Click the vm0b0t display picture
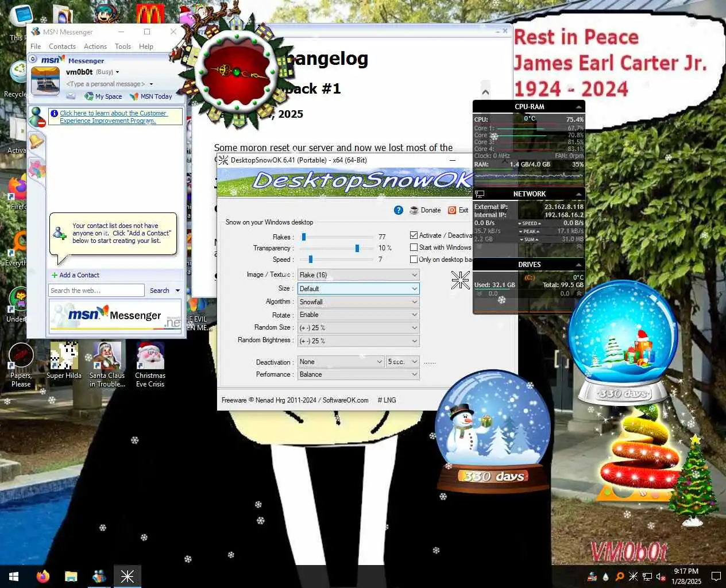This screenshot has height=588, width=726. click(x=45, y=81)
